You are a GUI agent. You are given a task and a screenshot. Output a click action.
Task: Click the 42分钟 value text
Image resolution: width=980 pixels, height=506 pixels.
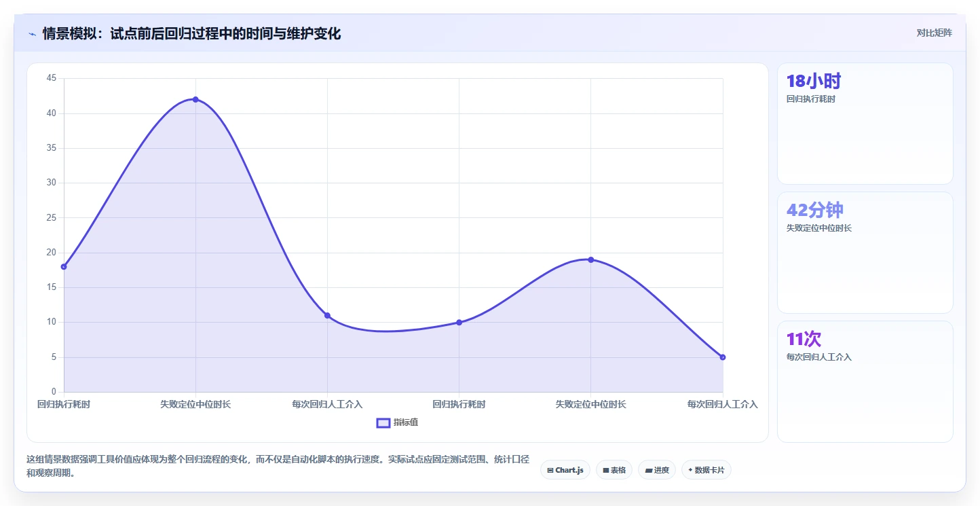pos(815,210)
